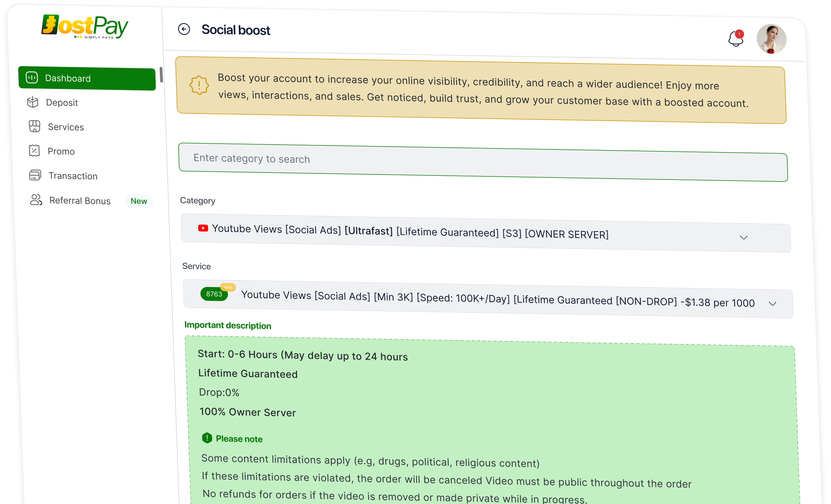Click the Service dropdown chevron

pyautogui.click(x=773, y=304)
